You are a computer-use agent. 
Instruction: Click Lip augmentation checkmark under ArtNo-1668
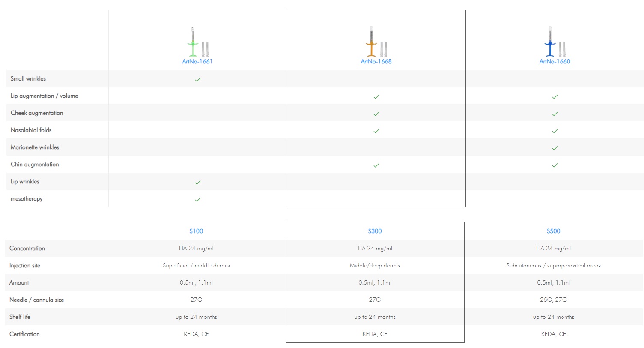(376, 97)
